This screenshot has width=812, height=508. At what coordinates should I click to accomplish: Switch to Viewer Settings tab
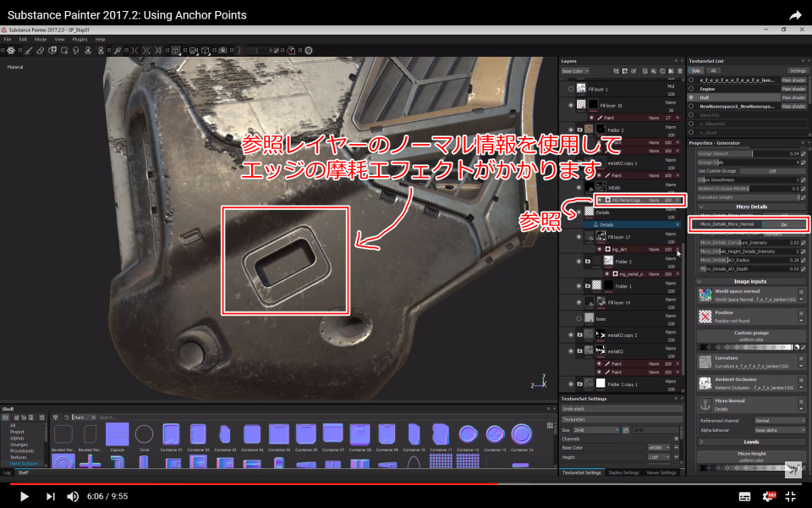pos(661,472)
